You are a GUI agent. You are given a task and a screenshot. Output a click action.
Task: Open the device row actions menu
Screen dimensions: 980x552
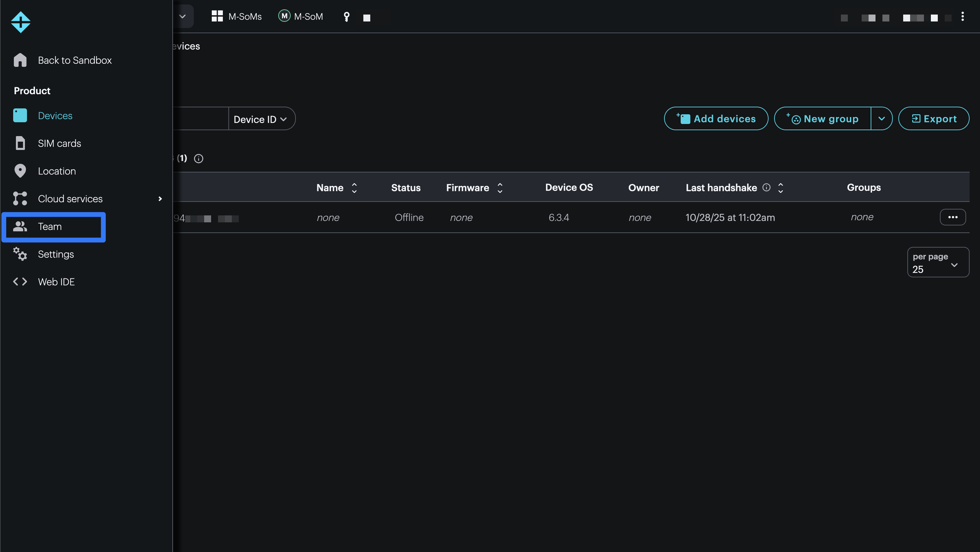point(952,217)
